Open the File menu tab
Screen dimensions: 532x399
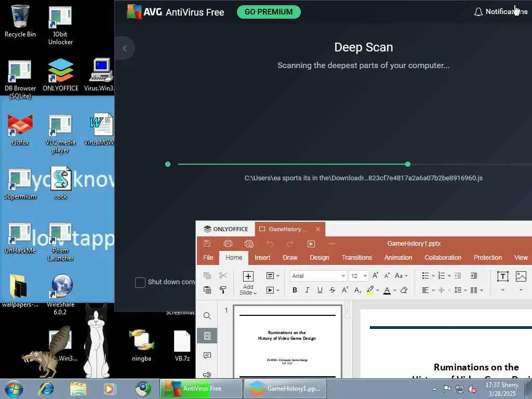click(x=208, y=258)
